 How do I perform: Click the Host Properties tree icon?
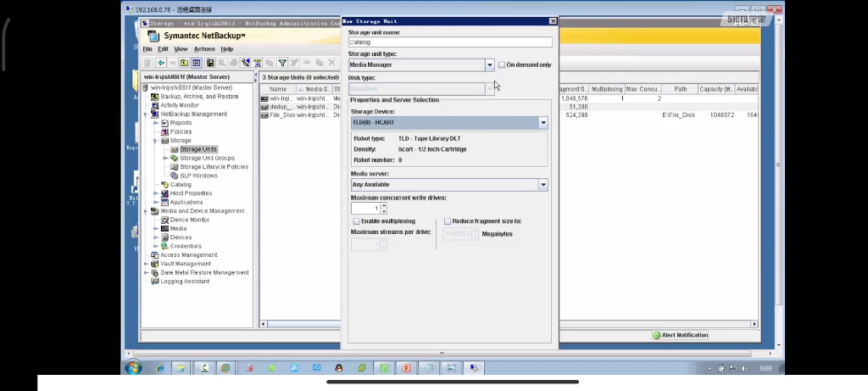(164, 194)
